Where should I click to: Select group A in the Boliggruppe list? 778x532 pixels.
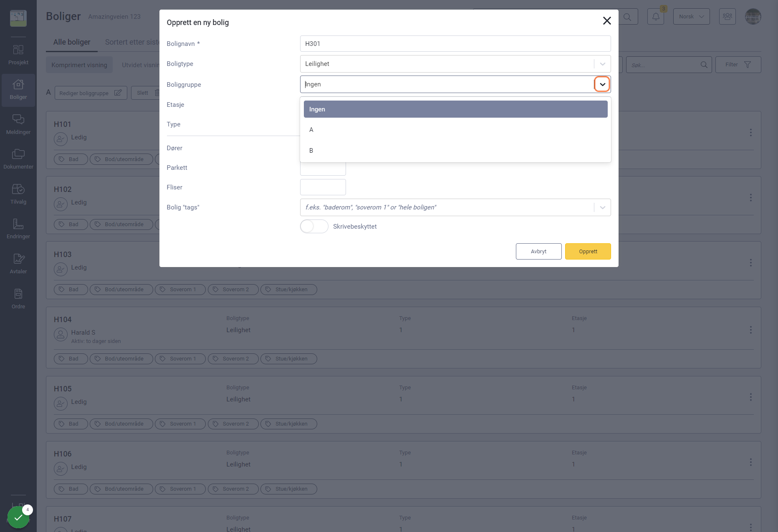coord(456,130)
